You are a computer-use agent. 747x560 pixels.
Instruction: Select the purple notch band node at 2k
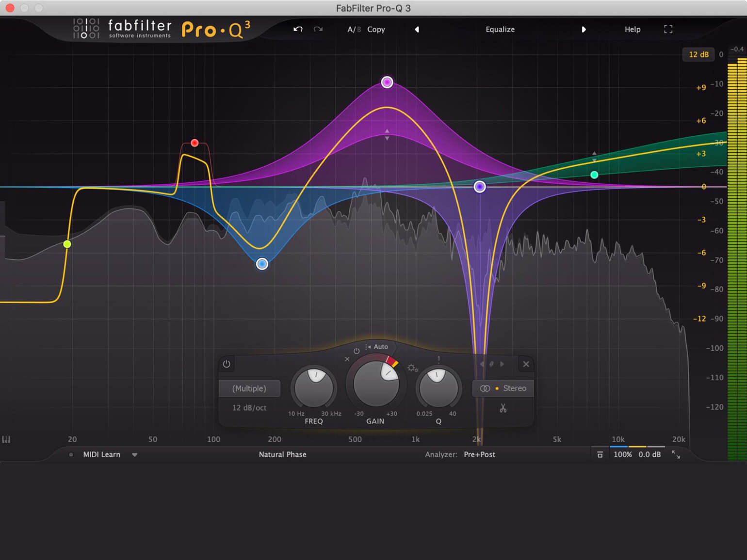(480, 187)
